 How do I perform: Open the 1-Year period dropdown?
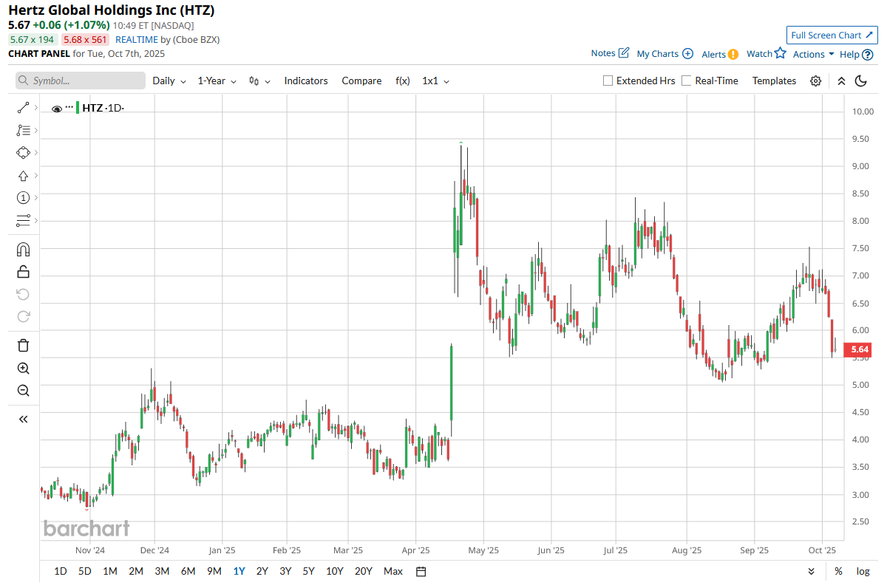click(217, 81)
